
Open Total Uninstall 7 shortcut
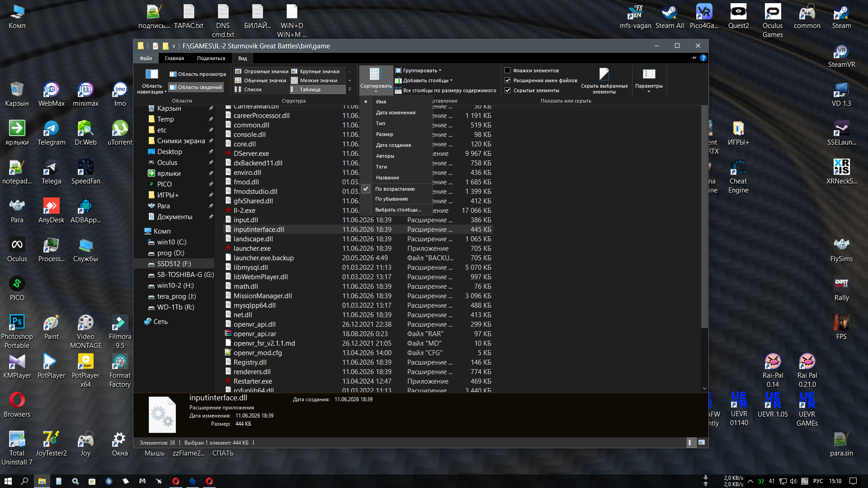[x=17, y=449]
